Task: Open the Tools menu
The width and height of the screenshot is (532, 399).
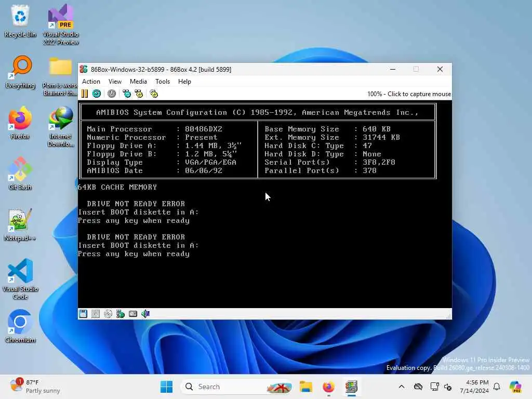Action: click(x=163, y=82)
